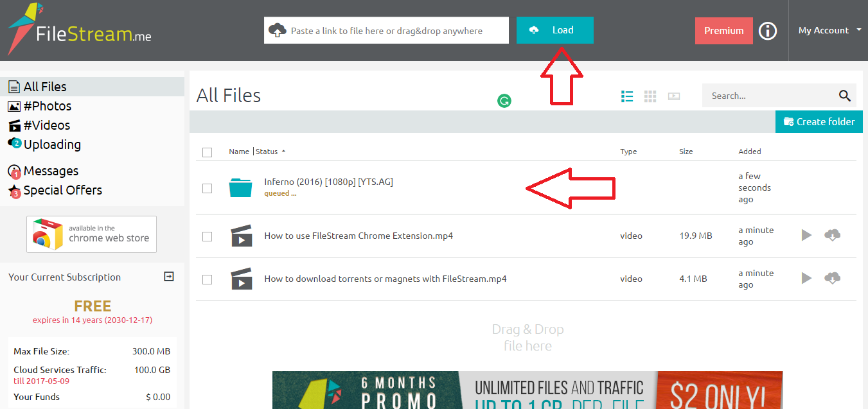Download the torrents or magnets video file
This screenshot has height=409, width=868.
[832, 278]
